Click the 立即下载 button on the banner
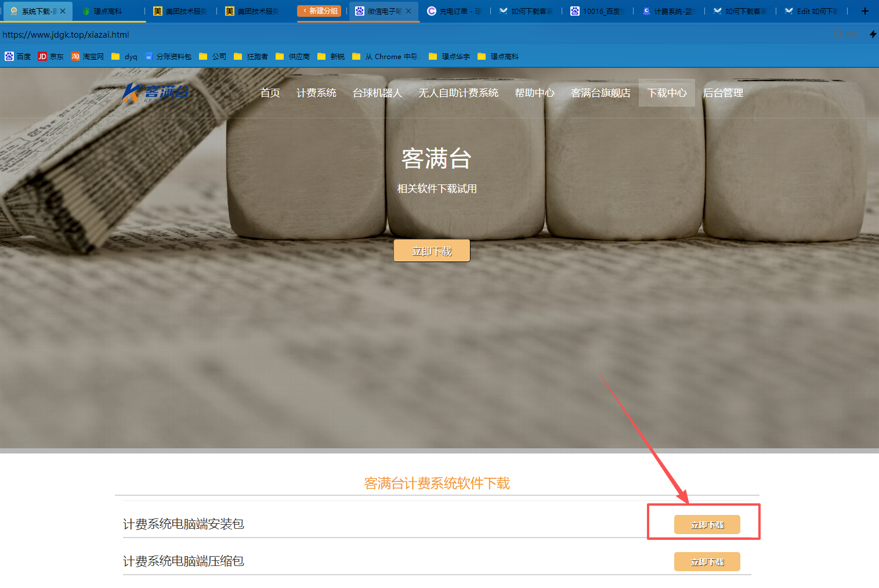This screenshot has height=588, width=879. pyautogui.click(x=432, y=251)
